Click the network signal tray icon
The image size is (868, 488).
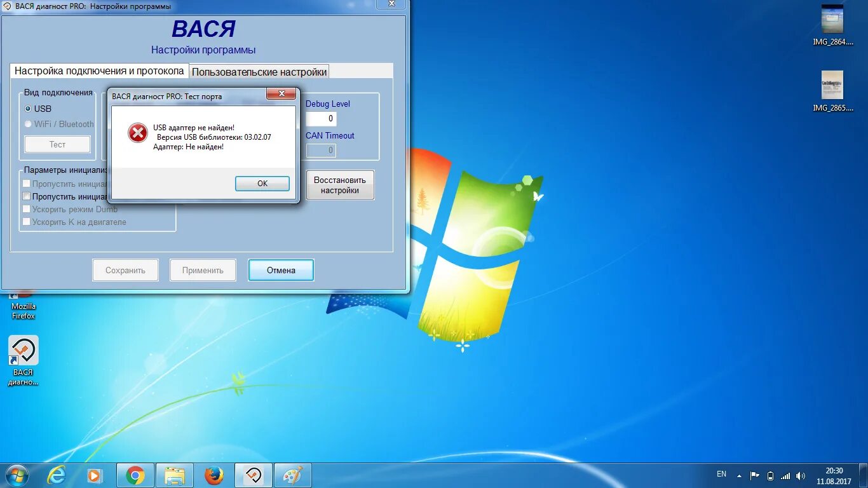point(785,475)
